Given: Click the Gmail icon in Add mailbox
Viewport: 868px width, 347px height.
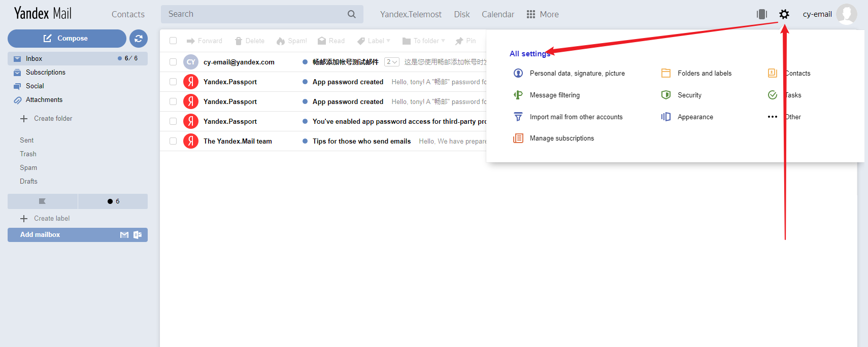Looking at the screenshot, I should pyautogui.click(x=124, y=235).
